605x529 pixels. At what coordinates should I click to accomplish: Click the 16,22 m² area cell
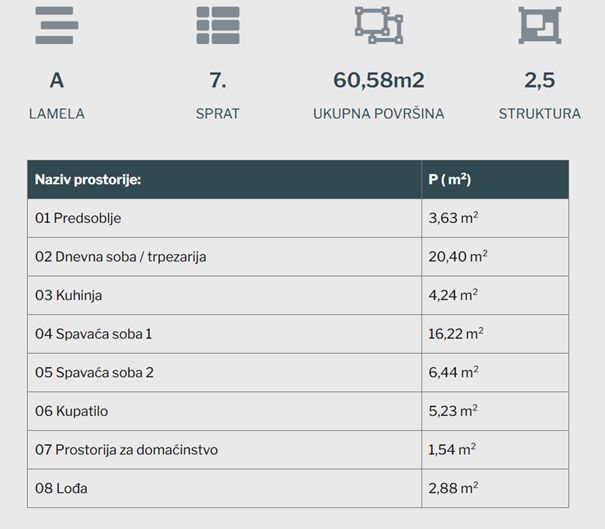495,334
